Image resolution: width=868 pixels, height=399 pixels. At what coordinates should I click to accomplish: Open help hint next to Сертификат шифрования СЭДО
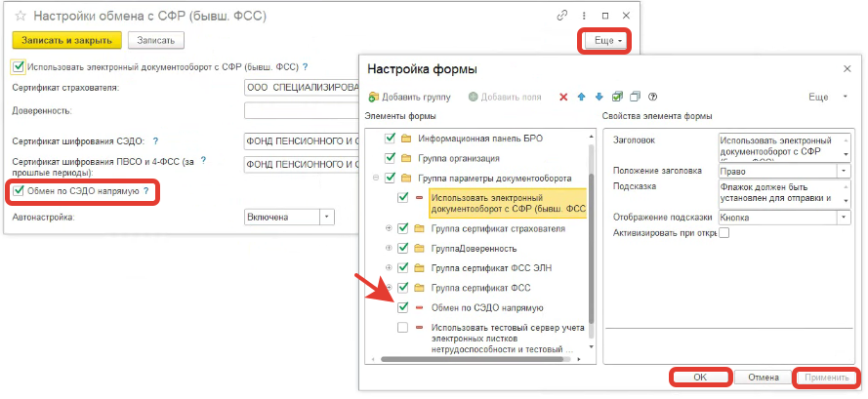click(x=155, y=140)
